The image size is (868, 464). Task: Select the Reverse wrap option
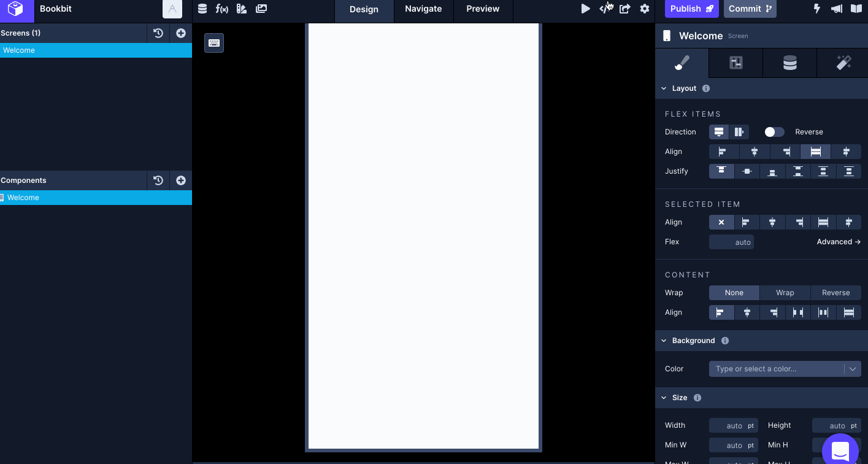click(835, 293)
